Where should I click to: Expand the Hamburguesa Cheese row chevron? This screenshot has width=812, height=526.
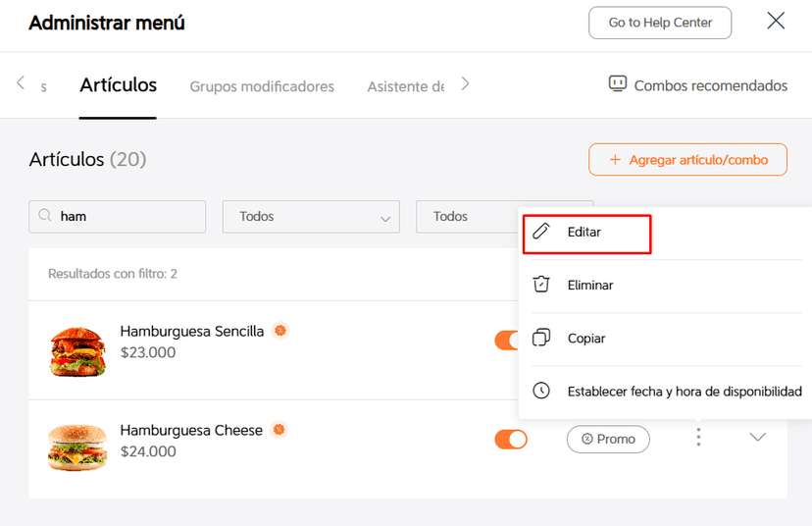point(757,438)
